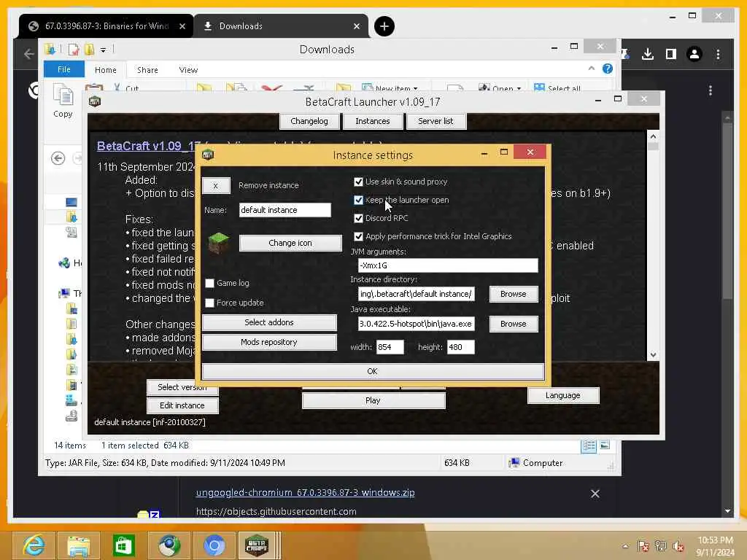Toggle Use skin & sound proxy checkbox

[x=358, y=182]
